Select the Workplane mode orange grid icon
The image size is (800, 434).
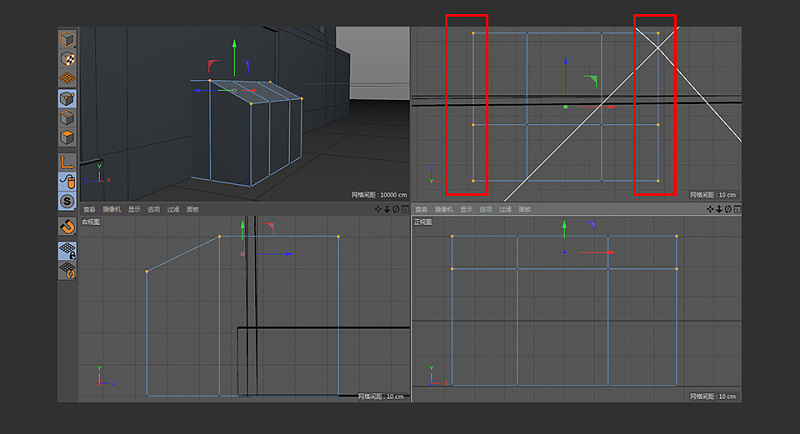pyautogui.click(x=67, y=78)
